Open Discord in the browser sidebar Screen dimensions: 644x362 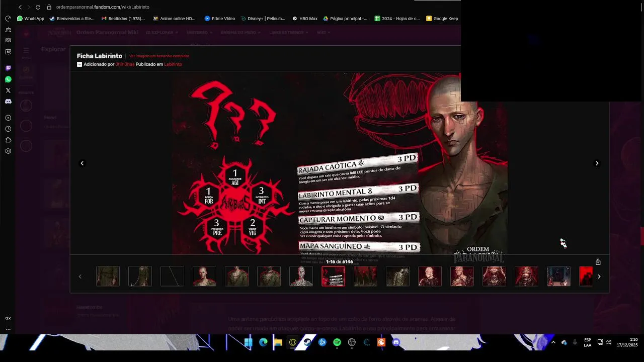(x=8, y=102)
